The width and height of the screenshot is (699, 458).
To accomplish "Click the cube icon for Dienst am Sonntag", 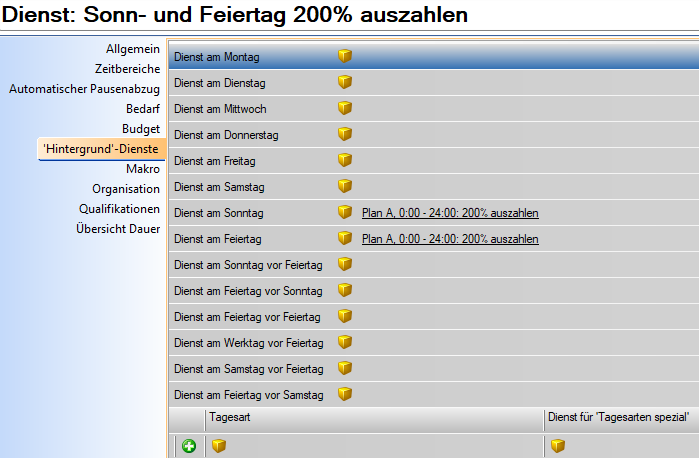I will pyautogui.click(x=345, y=212).
